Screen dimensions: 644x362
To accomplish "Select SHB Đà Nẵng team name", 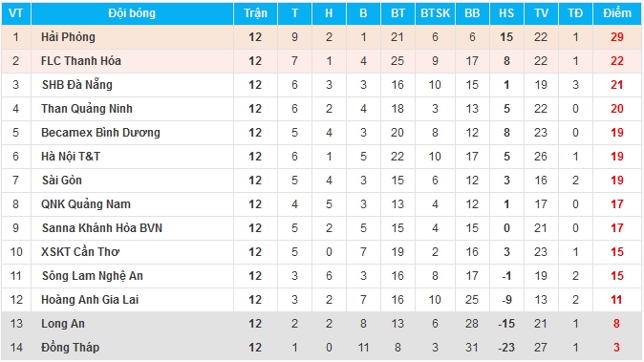I will [76, 85].
